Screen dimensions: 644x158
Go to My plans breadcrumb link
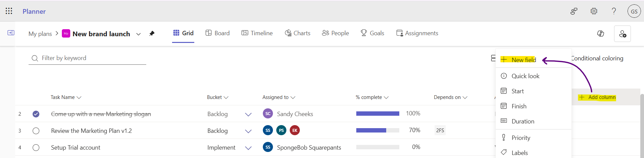pos(40,34)
